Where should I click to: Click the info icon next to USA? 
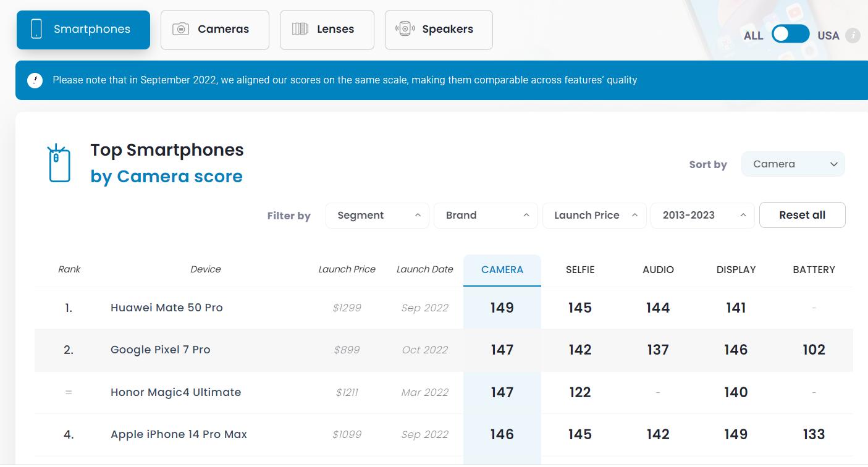coord(853,35)
